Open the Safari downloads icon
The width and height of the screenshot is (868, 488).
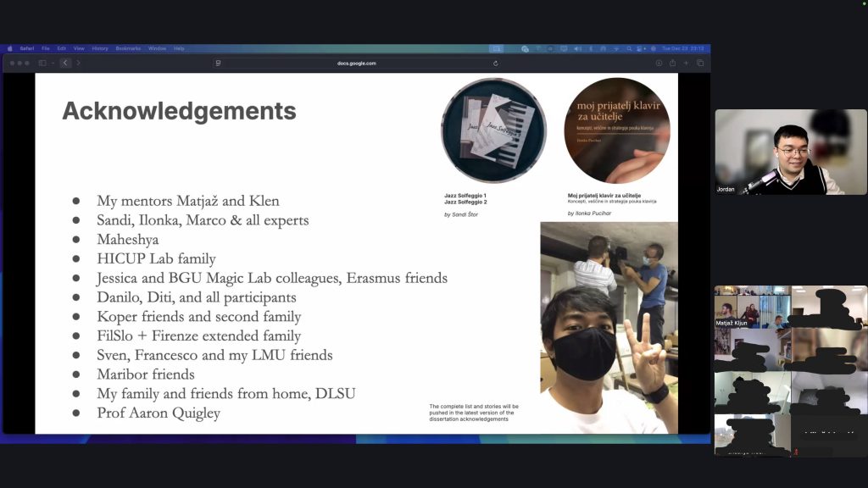pos(659,63)
